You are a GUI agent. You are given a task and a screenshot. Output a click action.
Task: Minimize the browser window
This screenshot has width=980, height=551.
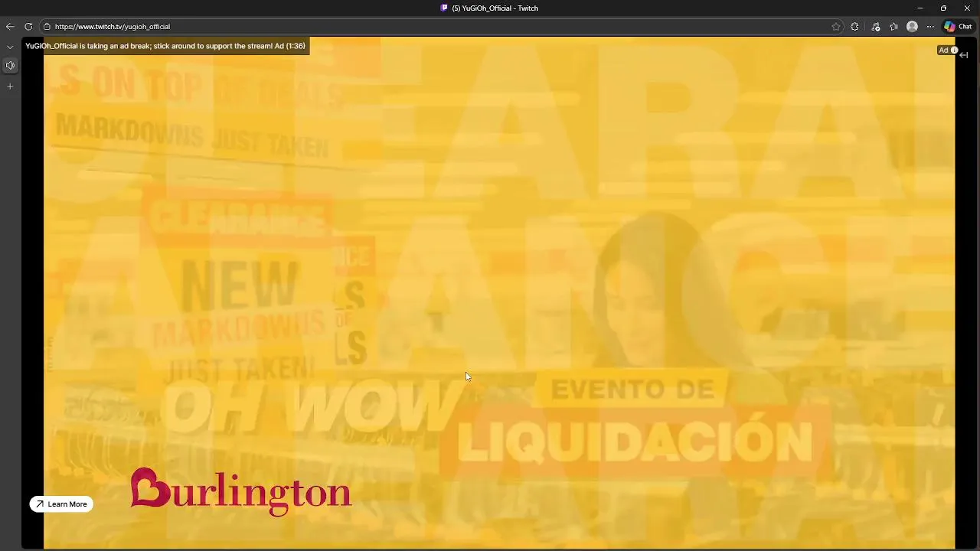click(x=920, y=8)
